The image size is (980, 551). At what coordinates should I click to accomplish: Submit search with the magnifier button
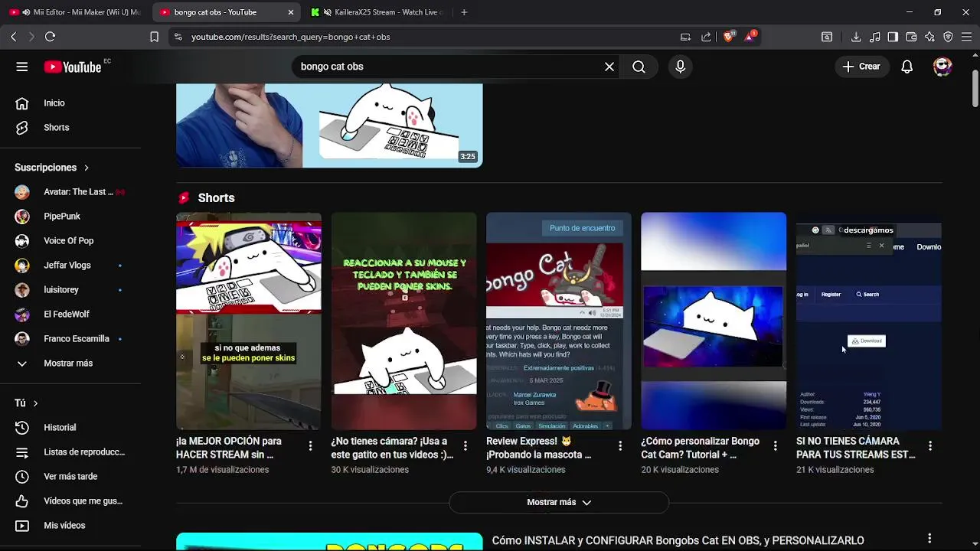(639, 67)
